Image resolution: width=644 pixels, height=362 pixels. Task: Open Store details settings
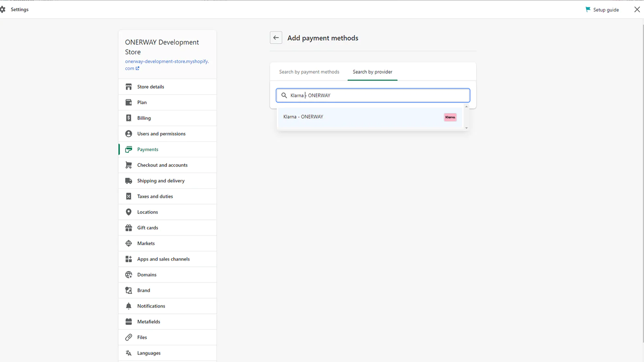pyautogui.click(x=167, y=87)
